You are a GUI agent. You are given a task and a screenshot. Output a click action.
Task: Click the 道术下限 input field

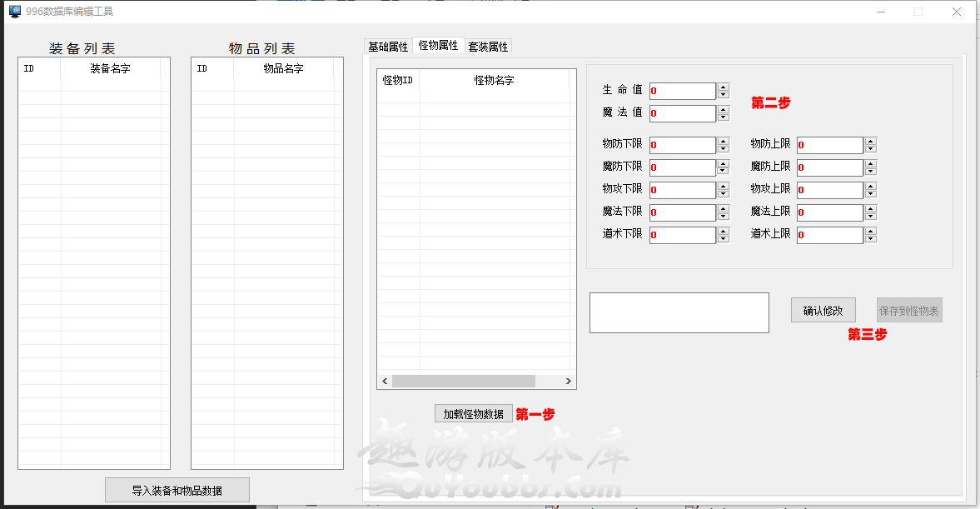coord(683,236)
